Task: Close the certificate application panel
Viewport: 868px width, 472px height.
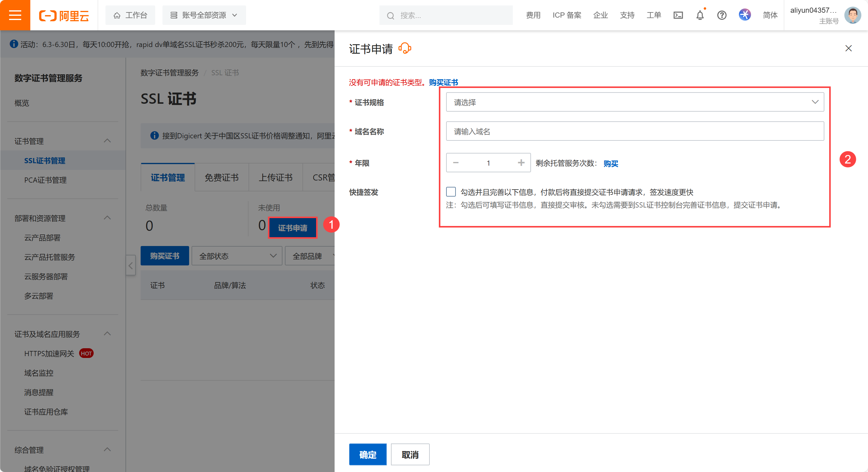Action: pyautogui.click(x=849, y=48)
